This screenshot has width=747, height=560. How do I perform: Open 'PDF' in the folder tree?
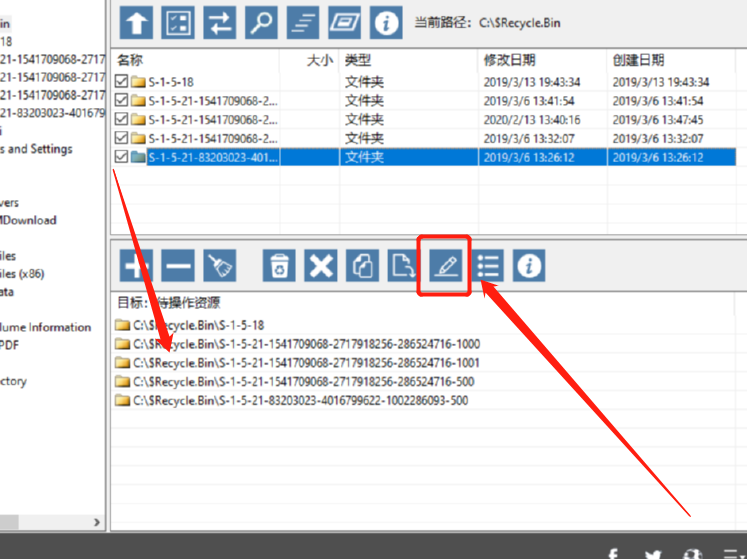pos(10,346)
